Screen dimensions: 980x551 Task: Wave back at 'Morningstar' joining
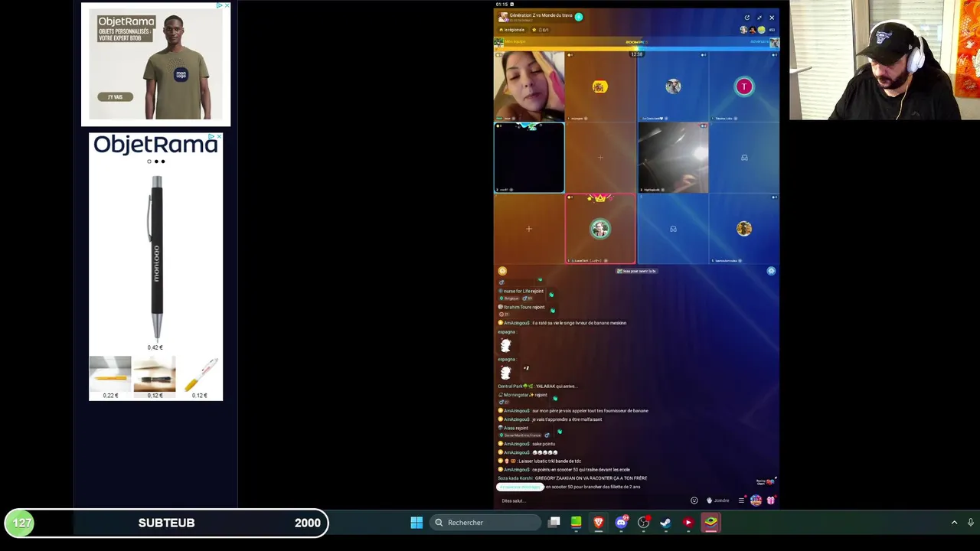tap(554, 398)
